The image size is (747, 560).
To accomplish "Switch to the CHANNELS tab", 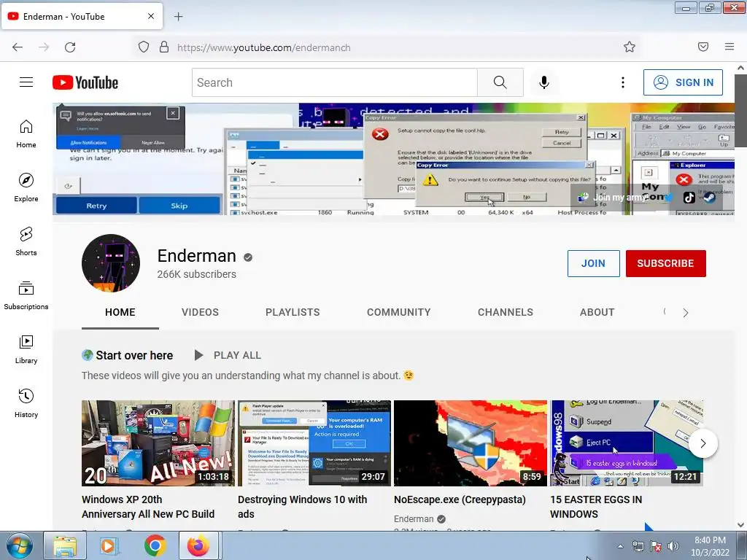I will click(x=506, y=312).
